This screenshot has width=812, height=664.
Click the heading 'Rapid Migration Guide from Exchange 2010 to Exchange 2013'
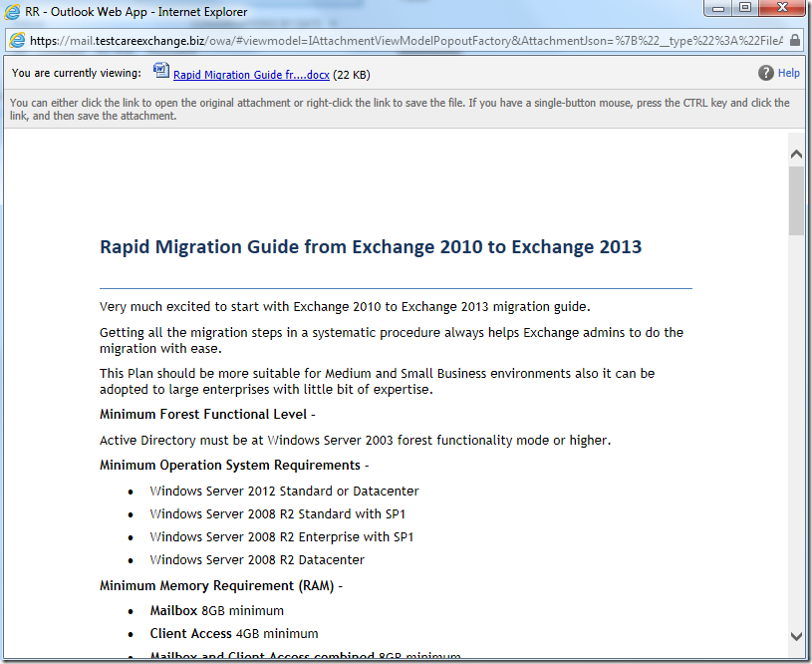coord(371,246)
